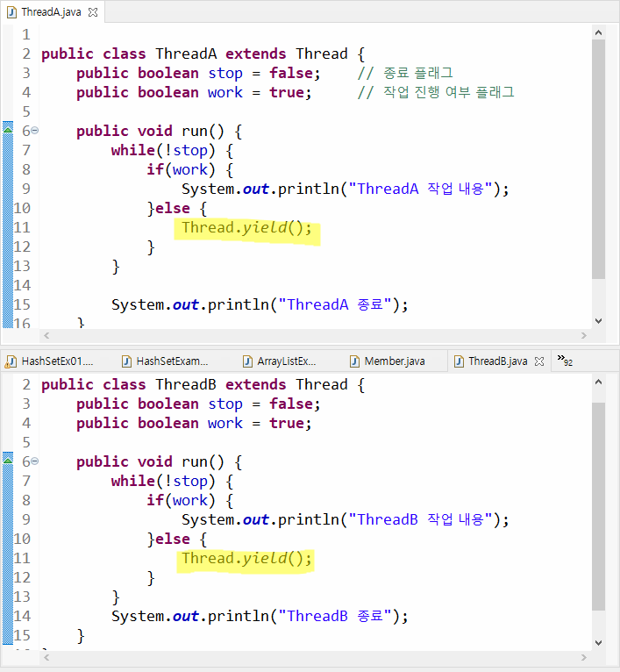Click the Java file icon on ThreadA.java tab
620x672 pixels.
point(11,12)
